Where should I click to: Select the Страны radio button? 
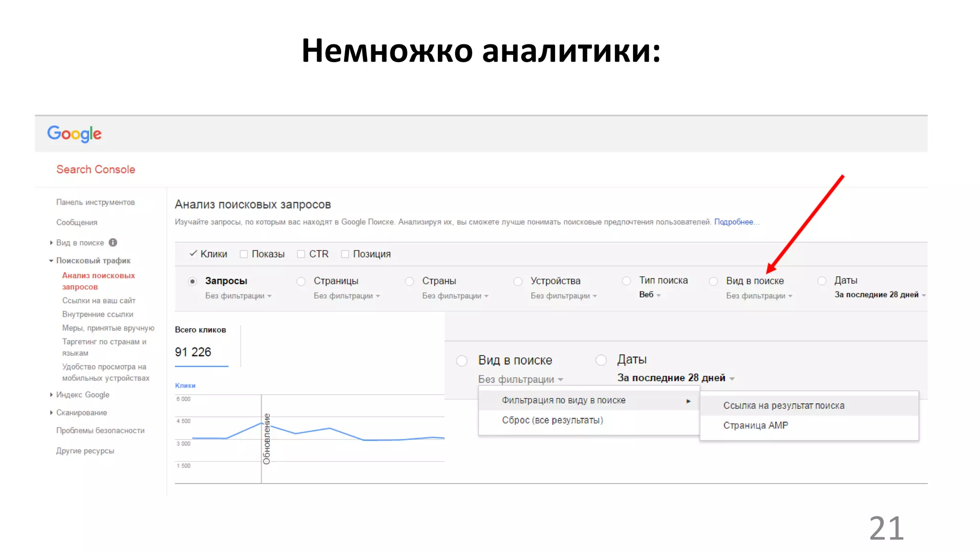[x=410, y=281]
